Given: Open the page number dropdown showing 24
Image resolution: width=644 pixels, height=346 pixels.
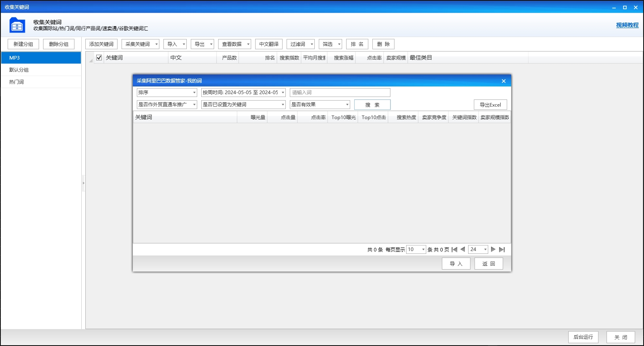Looking at the screenshot, I should coord(478,249).
